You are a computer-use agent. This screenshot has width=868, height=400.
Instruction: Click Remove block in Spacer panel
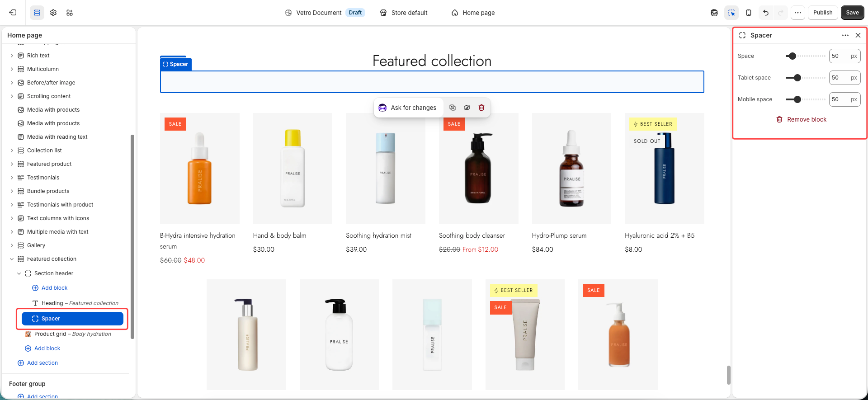coord(801,119)
